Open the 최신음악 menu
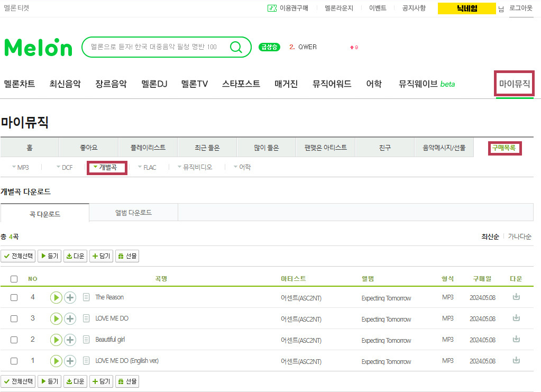 click(x=65, y=84)
